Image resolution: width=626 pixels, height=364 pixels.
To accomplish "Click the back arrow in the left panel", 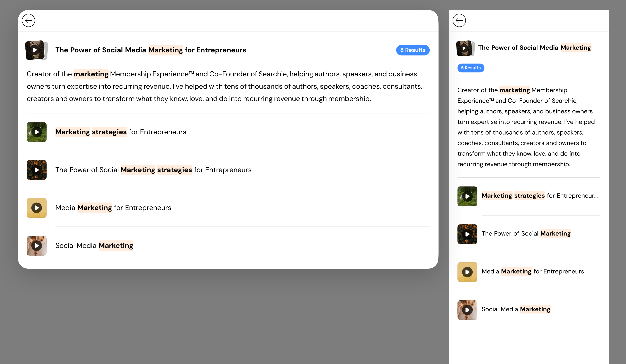I will [28, 20].
